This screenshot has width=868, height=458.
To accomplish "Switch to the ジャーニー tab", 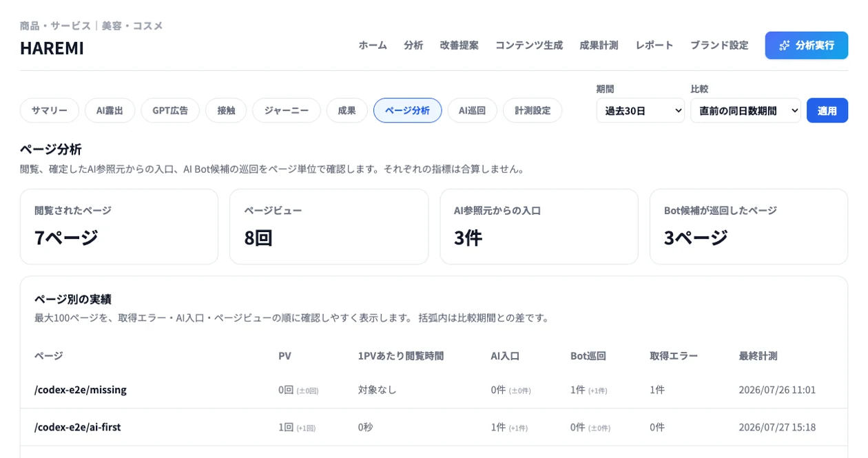I will point(286,110).
